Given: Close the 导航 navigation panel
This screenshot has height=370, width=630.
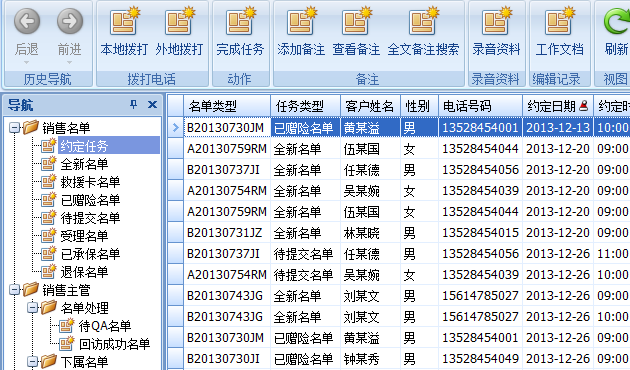Looking at the screenshot, I should point(152,105).
